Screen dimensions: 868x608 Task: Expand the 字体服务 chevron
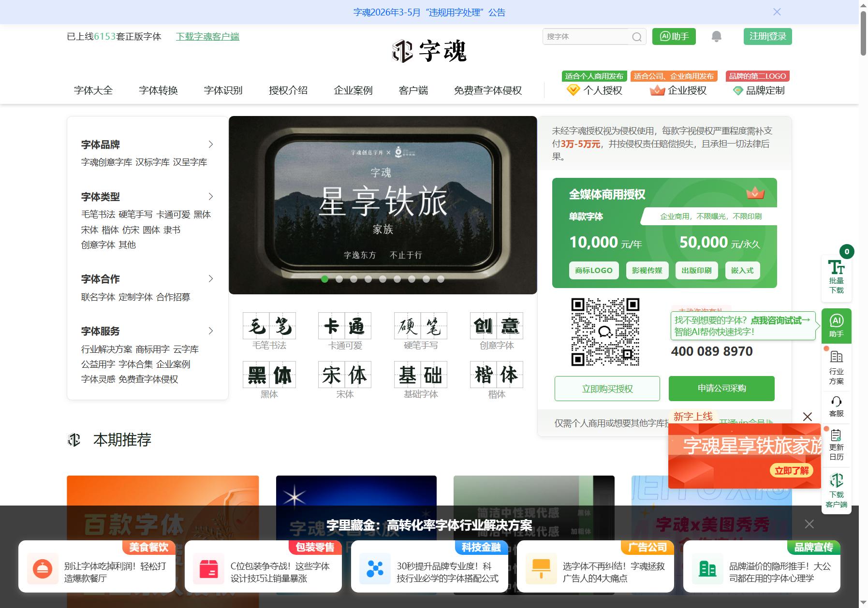click(210, 331)
